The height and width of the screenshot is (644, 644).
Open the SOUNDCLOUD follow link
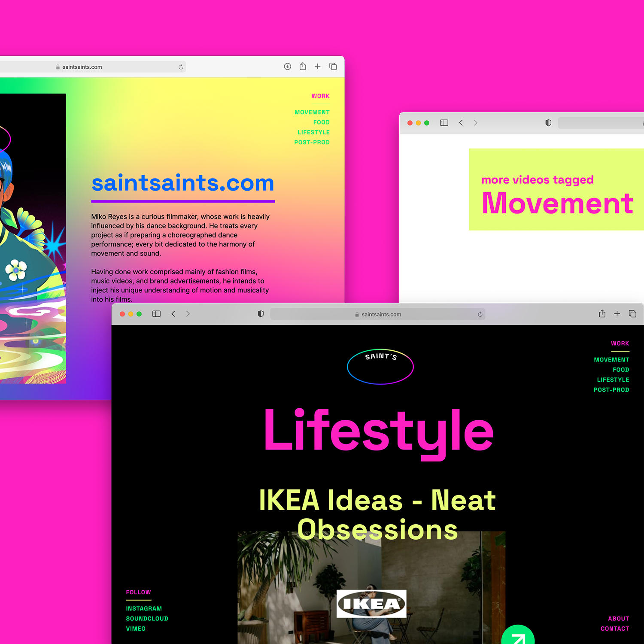[147, 619]
